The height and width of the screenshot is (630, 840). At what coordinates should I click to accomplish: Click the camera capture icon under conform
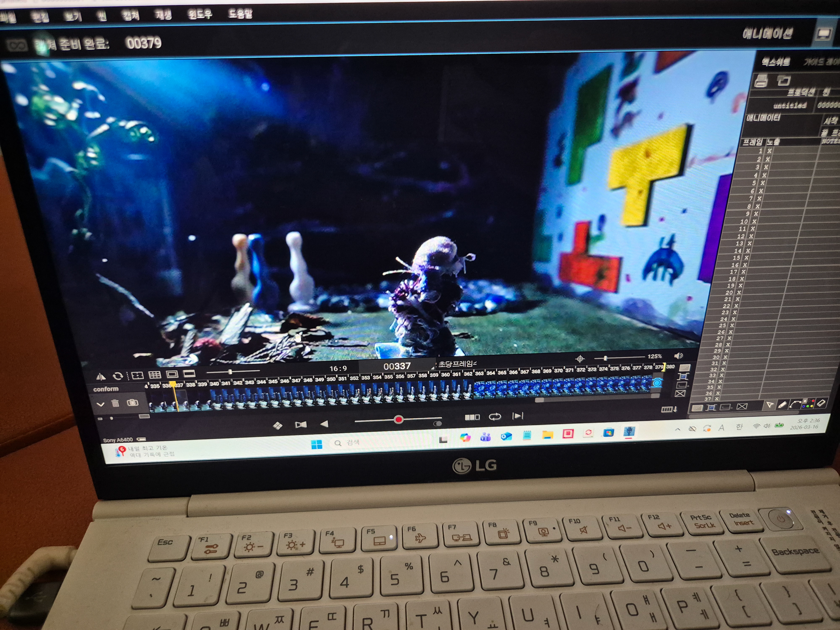[x=133, y=402]
